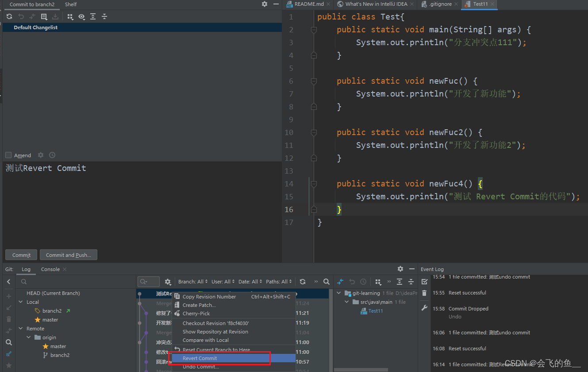Open Git log options gear

(168, 282)
